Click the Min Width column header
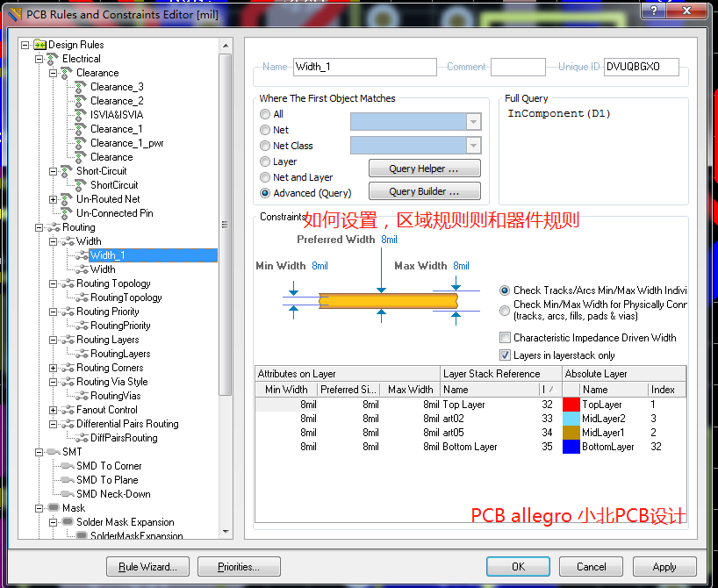The height and width of the screenshot is (588, 718). (286, 390)
